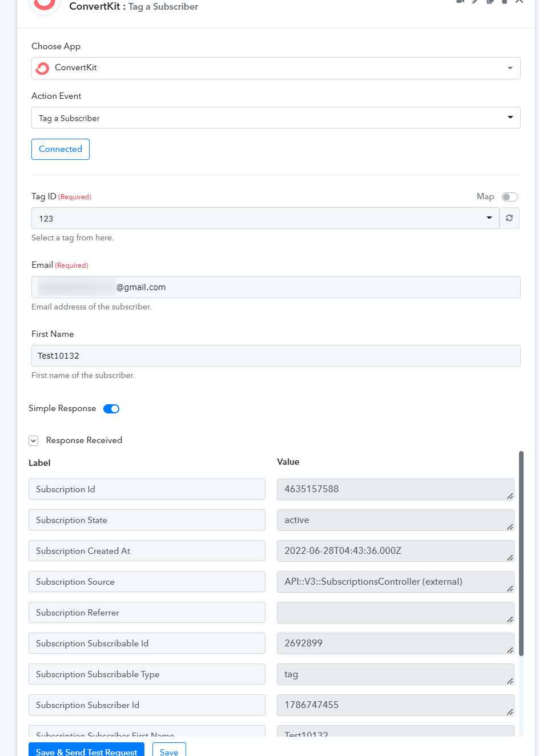Viewport: 539px width, 756px height.
Task: Click the Subscription State label field
Action: (147, 520)
